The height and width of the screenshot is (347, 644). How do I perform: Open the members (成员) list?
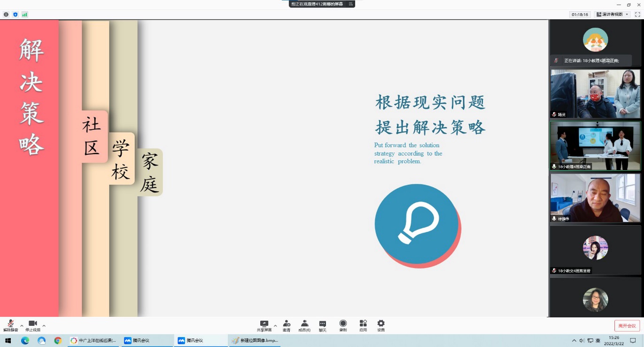(x=304, y=325)
